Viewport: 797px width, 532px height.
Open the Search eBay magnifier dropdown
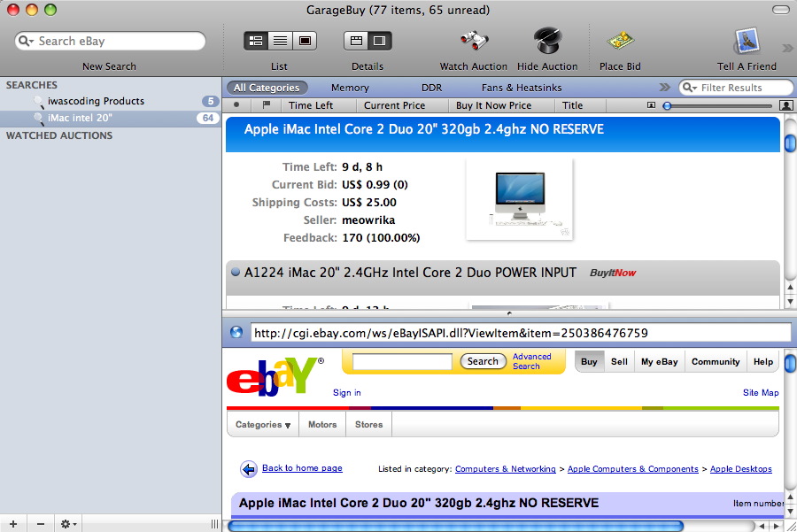pos(26,41)
